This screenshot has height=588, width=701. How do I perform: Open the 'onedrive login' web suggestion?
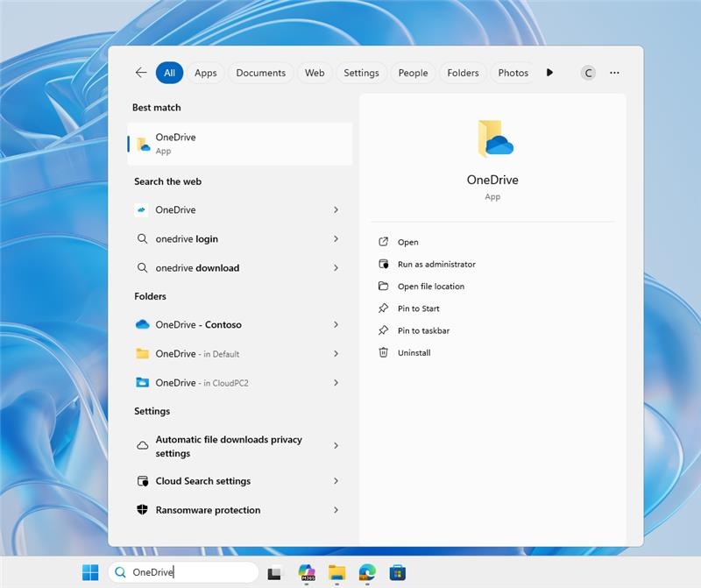(237, 238)
